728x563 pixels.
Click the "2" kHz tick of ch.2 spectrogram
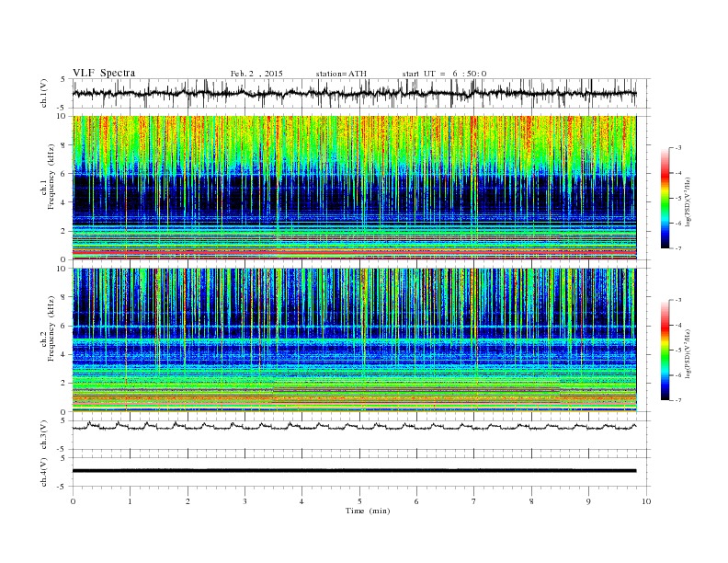(x=63, y=384)
